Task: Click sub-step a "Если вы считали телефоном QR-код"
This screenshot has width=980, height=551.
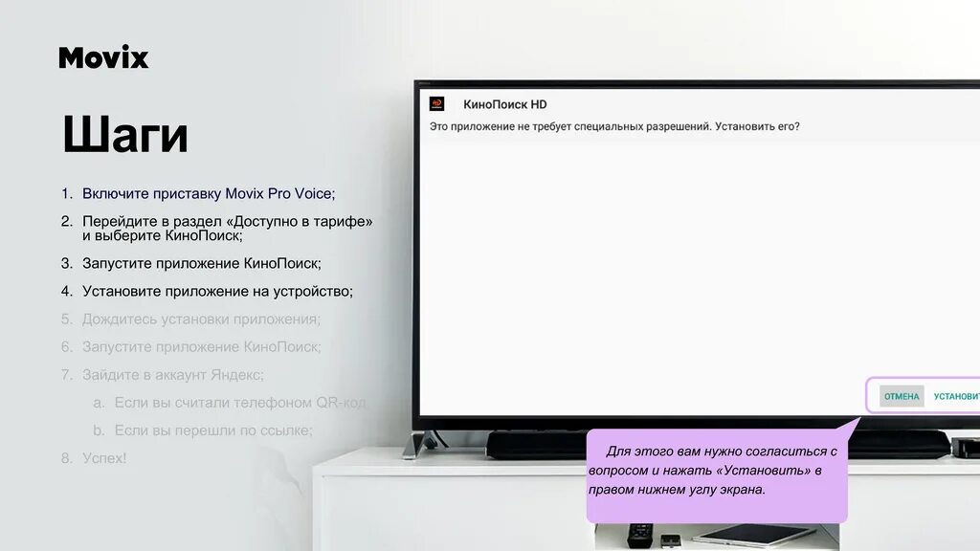Action: (x=240, y=403)
